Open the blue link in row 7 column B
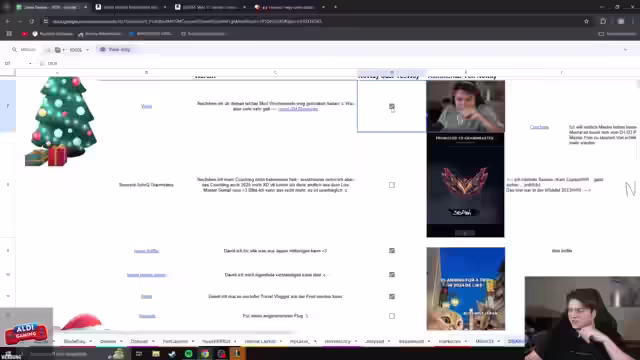The image size is (640, 360). (146, 106)
